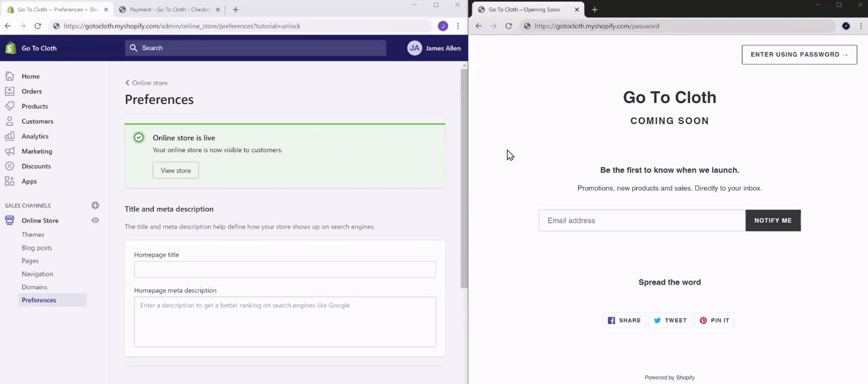Open right browser three-dot menu
868x384 pixels.
point(860,26)
